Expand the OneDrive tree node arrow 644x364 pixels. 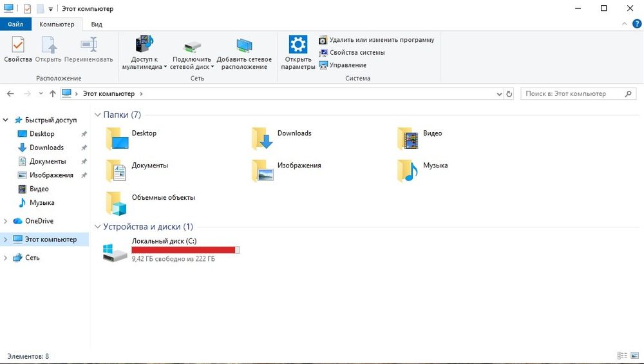pyautogui.click(x=5, y=221)
